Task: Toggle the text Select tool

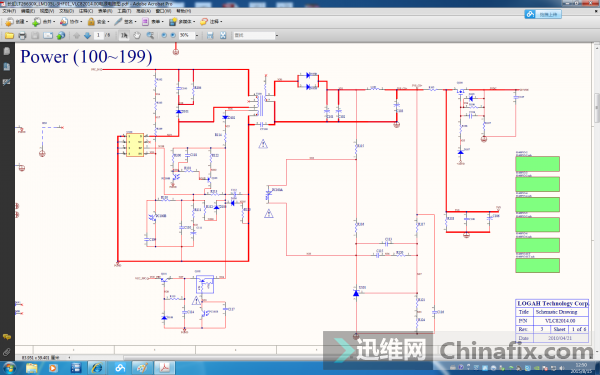Action: (124, 36)
